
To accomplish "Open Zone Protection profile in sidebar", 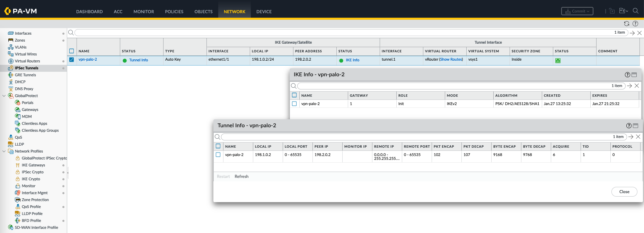I will pos(35,200).
